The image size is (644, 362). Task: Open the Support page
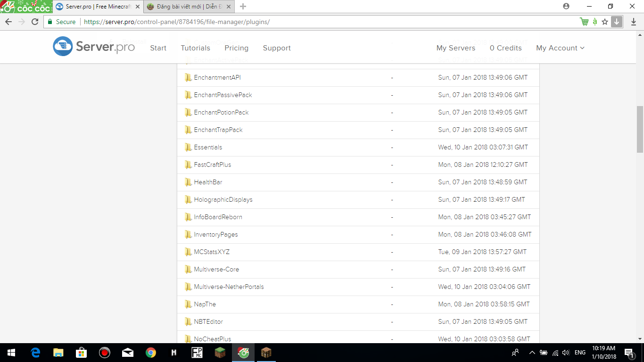click(277, 48)
